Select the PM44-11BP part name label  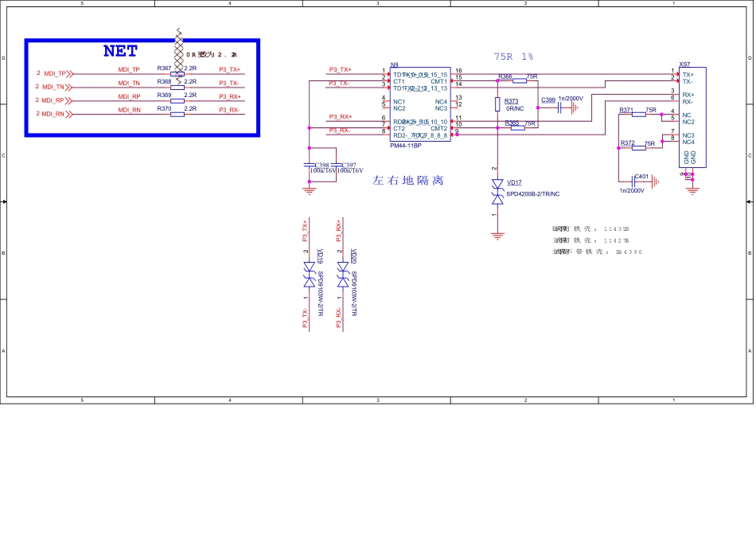click(x=406, y=146)
